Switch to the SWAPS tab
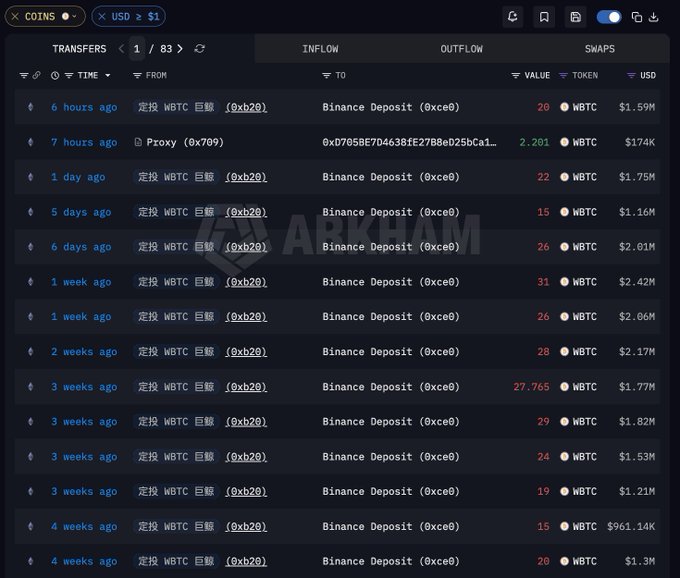 pyautogui.click(x=600, y=49)
